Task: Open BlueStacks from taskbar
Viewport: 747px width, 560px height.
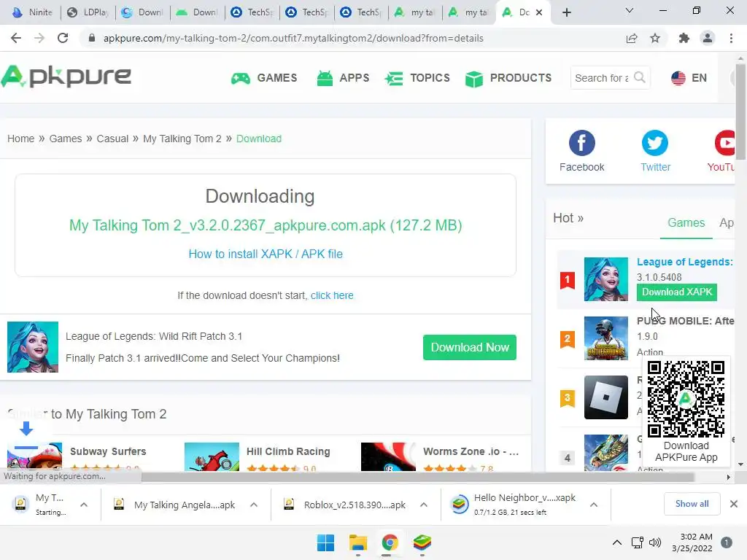Action: (422, 542)
